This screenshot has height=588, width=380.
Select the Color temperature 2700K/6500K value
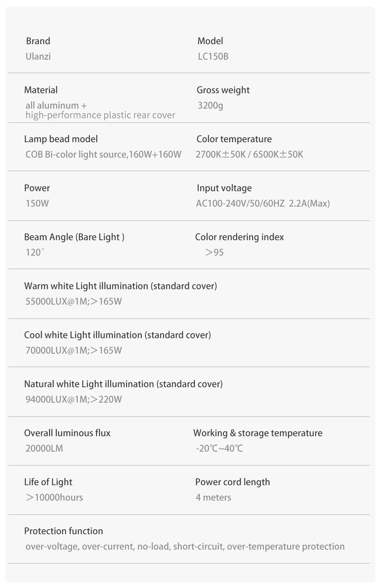250,154
